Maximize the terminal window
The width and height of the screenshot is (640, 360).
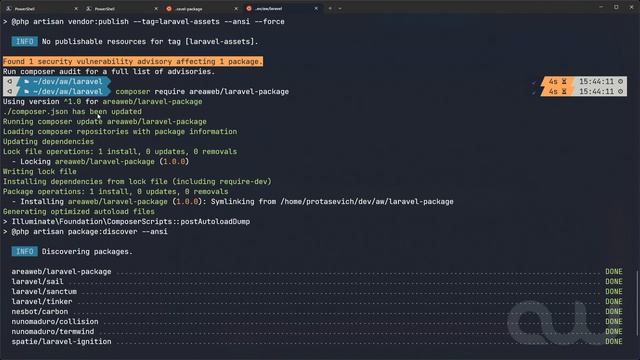tap(616, 7)
